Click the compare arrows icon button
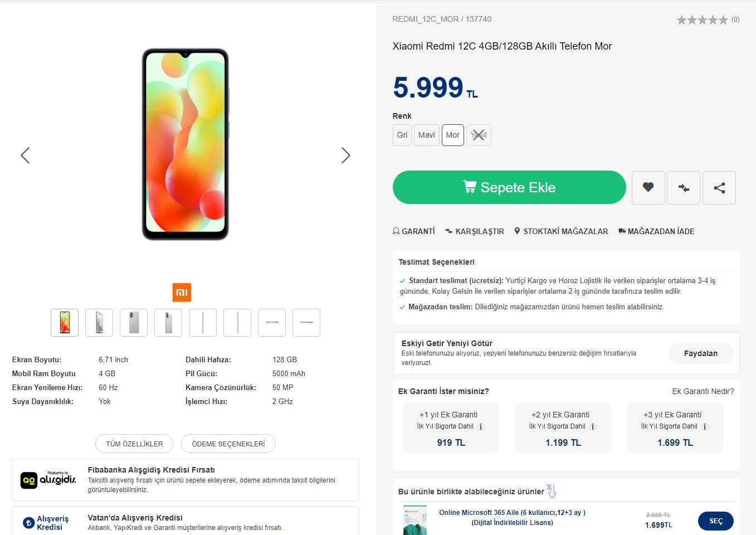 tap(684, 188)
